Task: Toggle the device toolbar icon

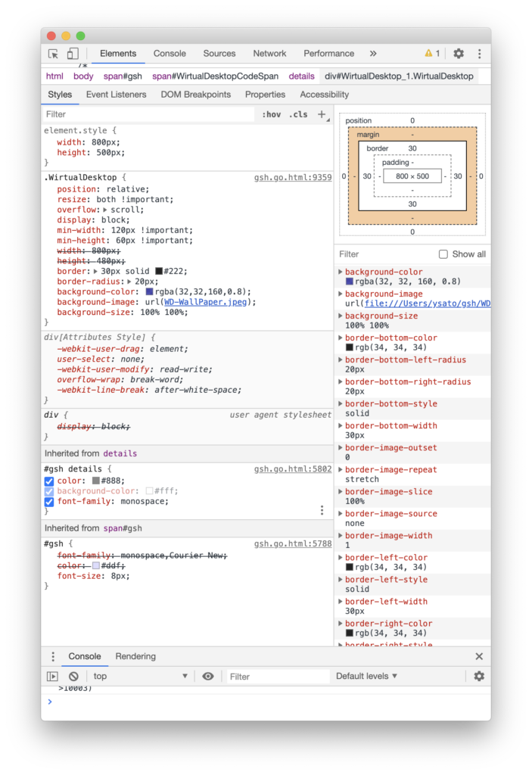Action: point(73,54)
